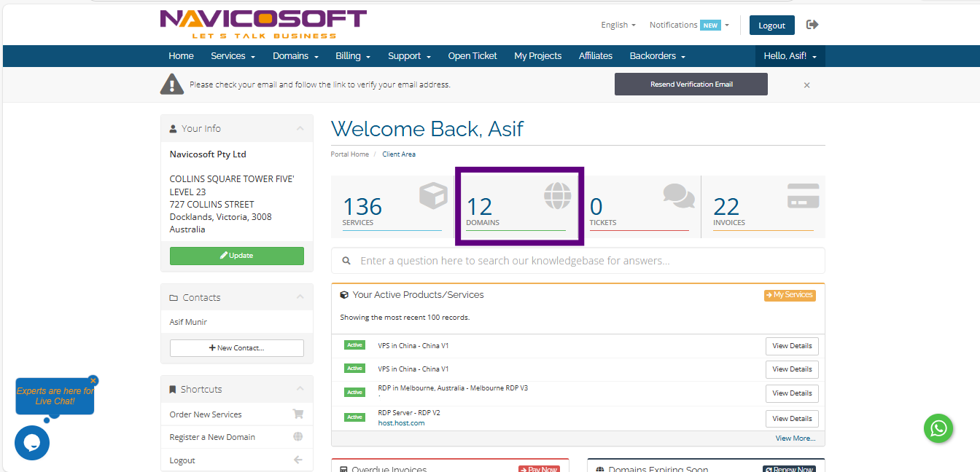Viewport: 980px width, 472px height.
Task: Dismiss the email verification alert
Action: 806,85
